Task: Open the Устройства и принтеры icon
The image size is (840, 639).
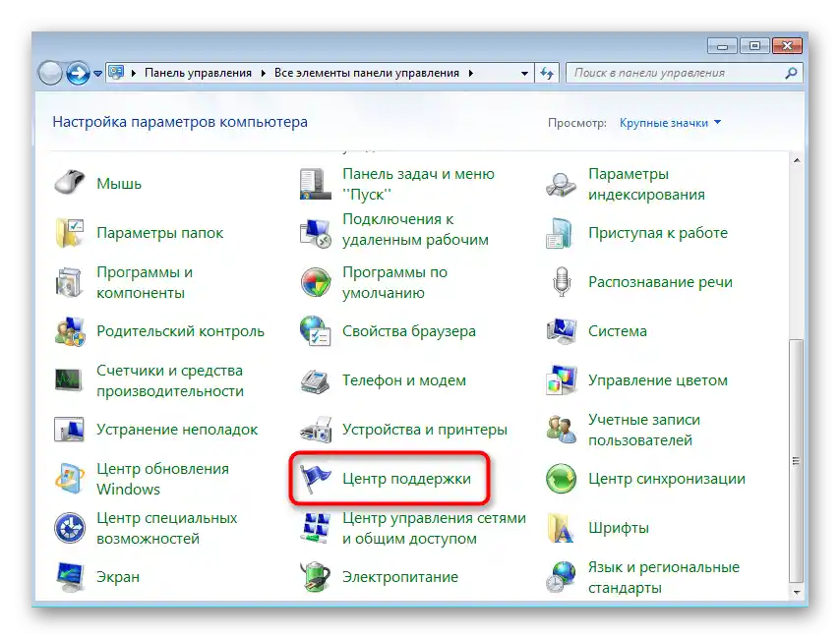Action: [315, 430]
